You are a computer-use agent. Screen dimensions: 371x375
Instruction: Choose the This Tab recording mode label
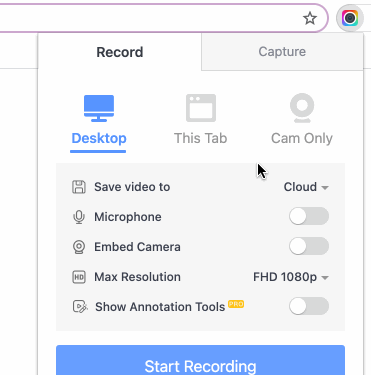[201, 138]
